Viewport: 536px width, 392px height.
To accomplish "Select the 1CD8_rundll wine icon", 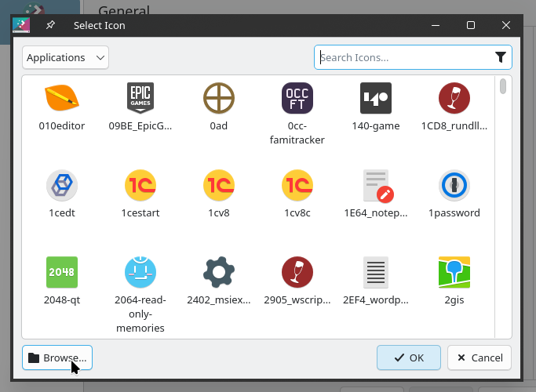I will click(454, 98).
